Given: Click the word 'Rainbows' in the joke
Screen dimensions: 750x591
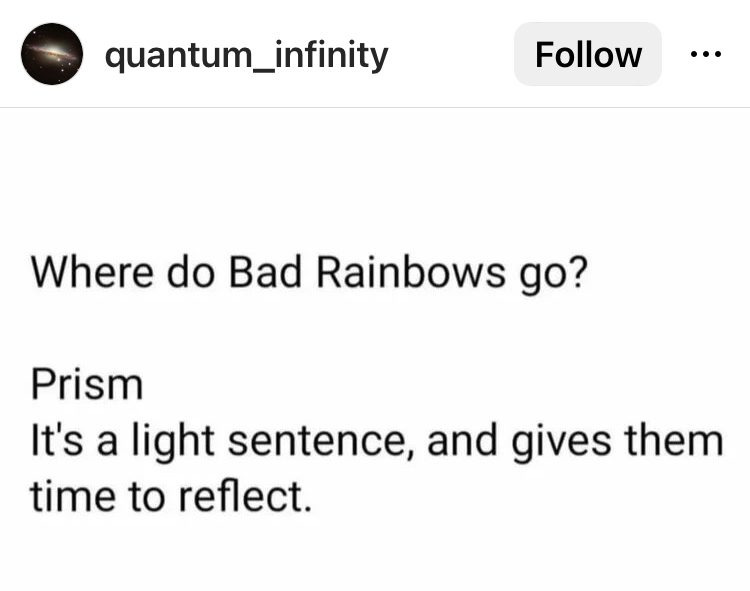Looking at the screenshot, I should (410, 272).
